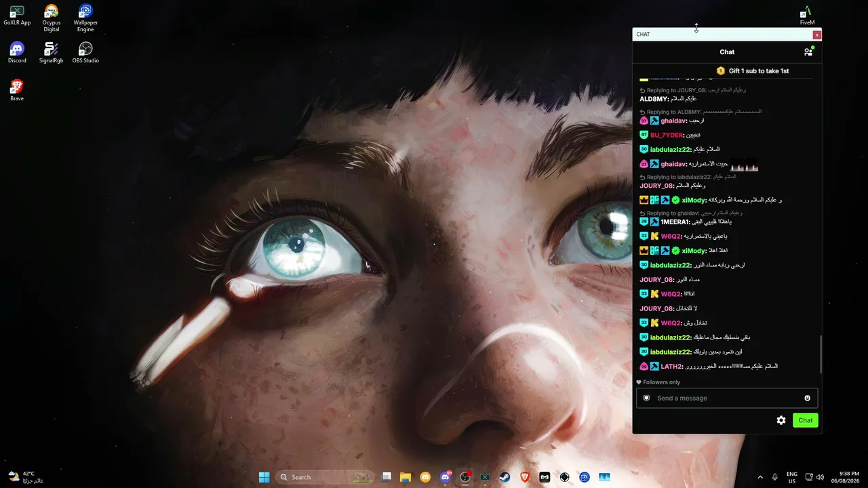Open Wallpaper Engine desktop shortcut

pyautogui.click(x=85, y=18)
